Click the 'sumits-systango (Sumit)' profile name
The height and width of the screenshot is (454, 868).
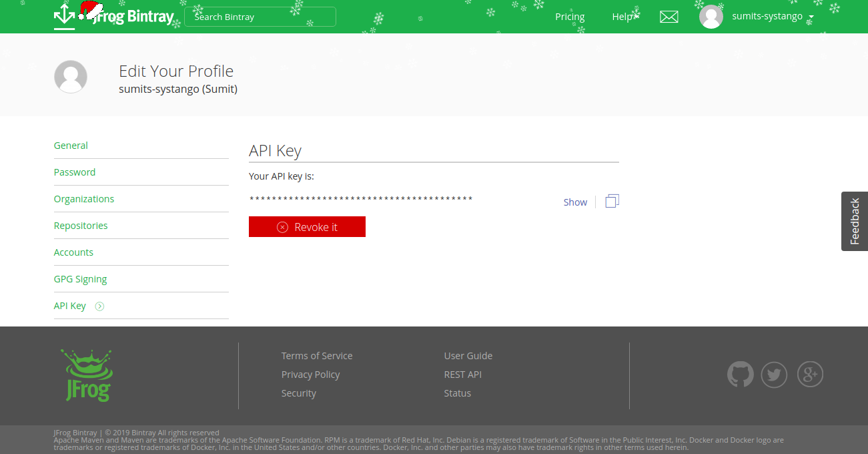click(178, 89)
